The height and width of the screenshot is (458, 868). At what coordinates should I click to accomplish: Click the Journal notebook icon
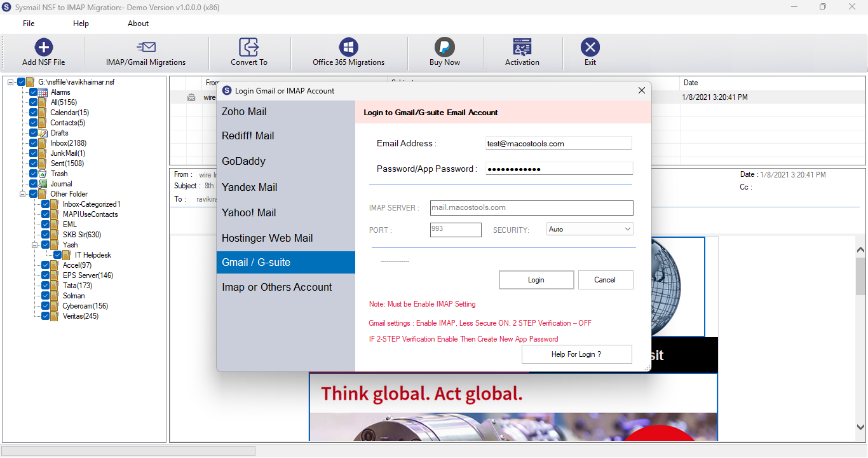43,184
